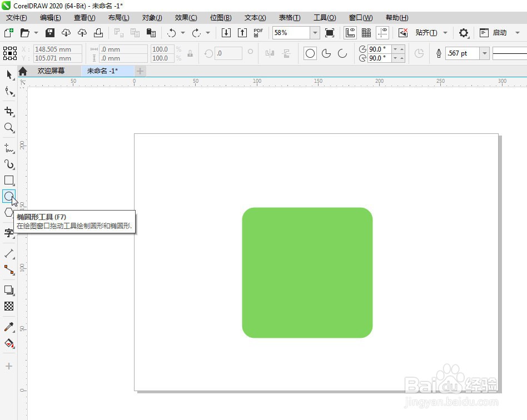This screenshot has height=420, width=527.
Task: Click the Import icon
Action: (226, 33)
